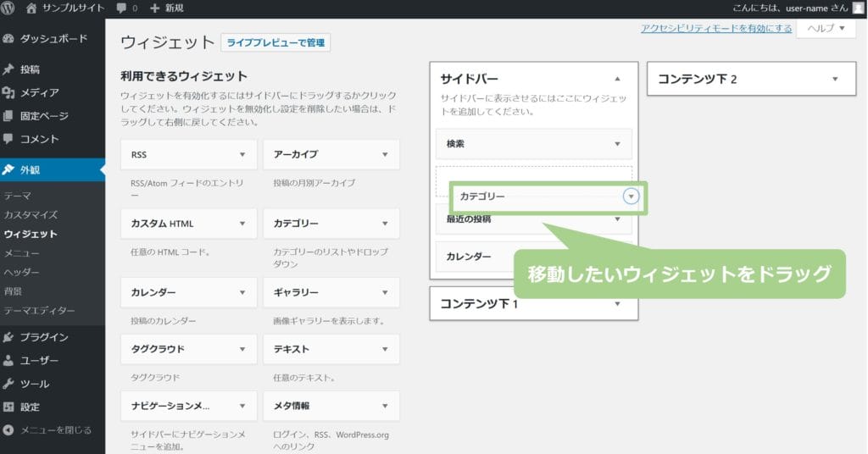Click the 投稿 pushpin icon in sidebar

pyautogui.click(x=9, y=69)
